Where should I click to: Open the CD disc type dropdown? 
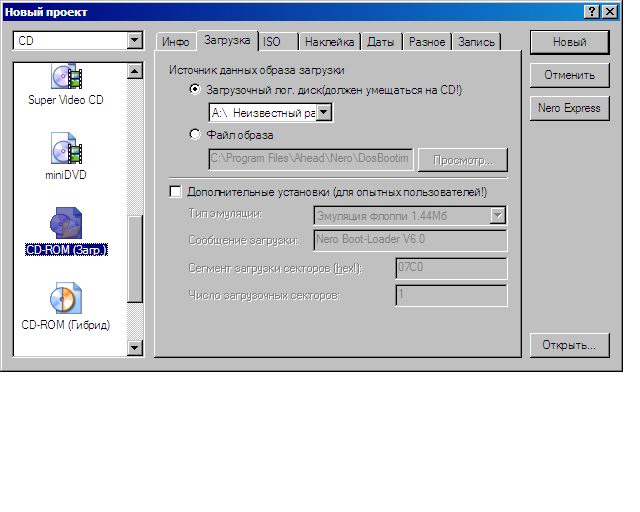[136, 41]
